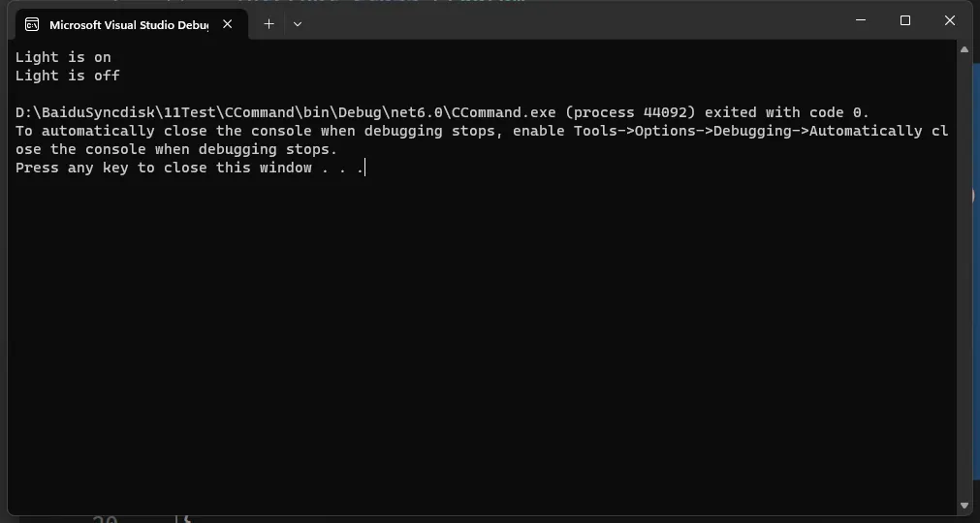Expand the new tab profile dropdown chevron

(298, 23)
